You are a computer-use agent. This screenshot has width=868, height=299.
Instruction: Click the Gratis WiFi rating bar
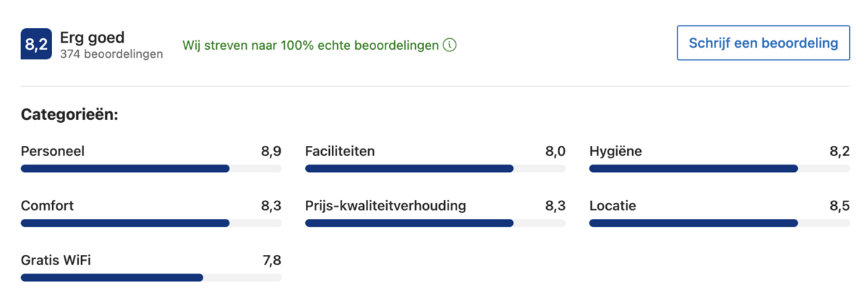[x=151, y=277]
